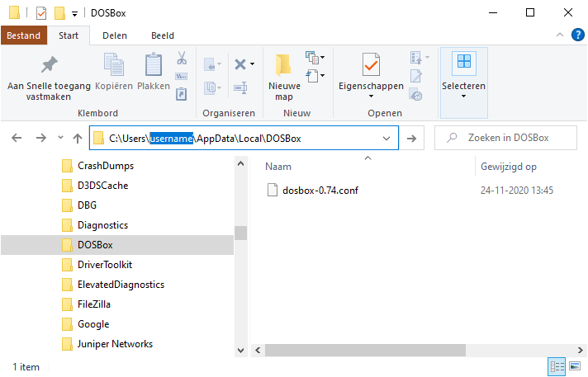Open the address bar history dropdown
The width and height of the screenshot is (588, 377).
386,139
